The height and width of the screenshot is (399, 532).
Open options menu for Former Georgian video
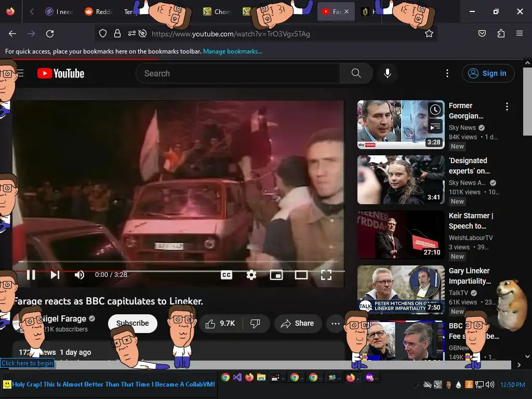507,107
